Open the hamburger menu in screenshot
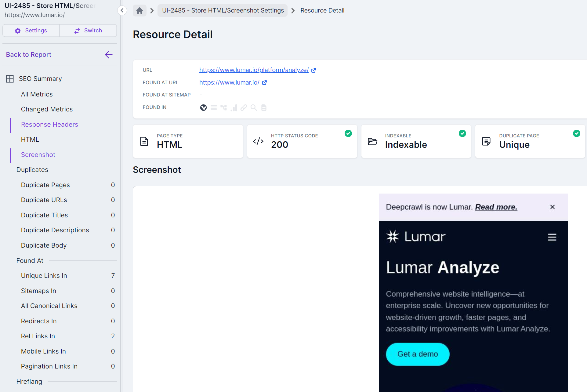This screenshot has width=587, height=392. [552, 237]
